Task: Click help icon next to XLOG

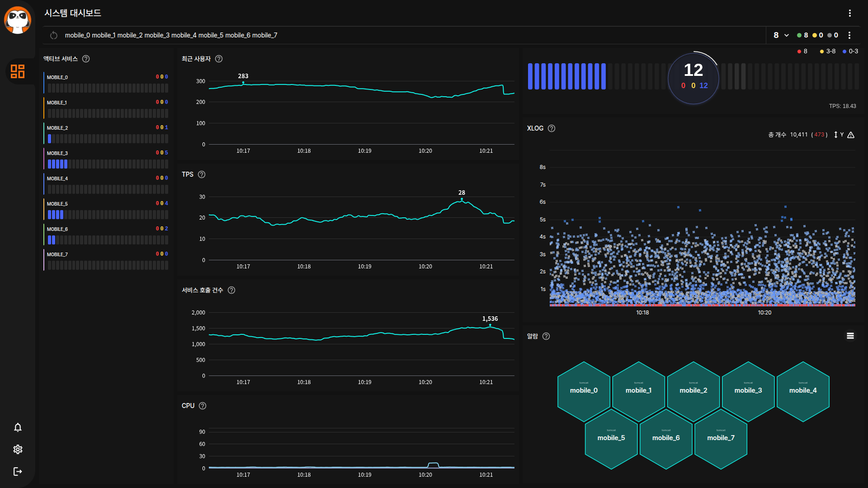Action: [x=552, y=128]
